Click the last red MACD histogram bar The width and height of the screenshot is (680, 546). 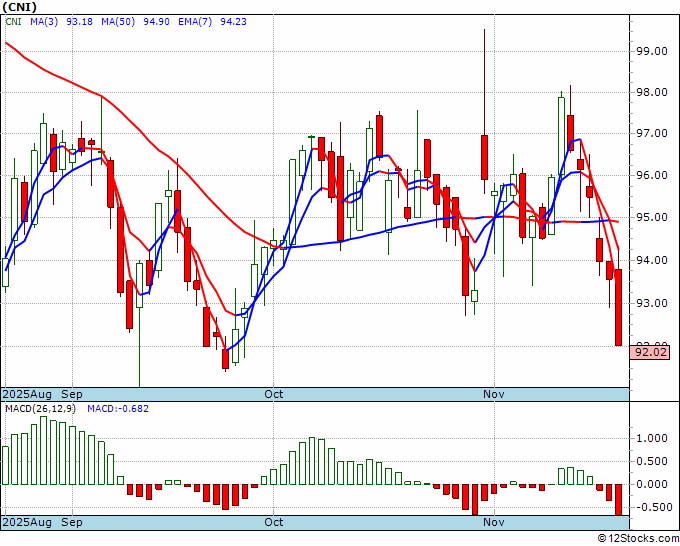618,500
